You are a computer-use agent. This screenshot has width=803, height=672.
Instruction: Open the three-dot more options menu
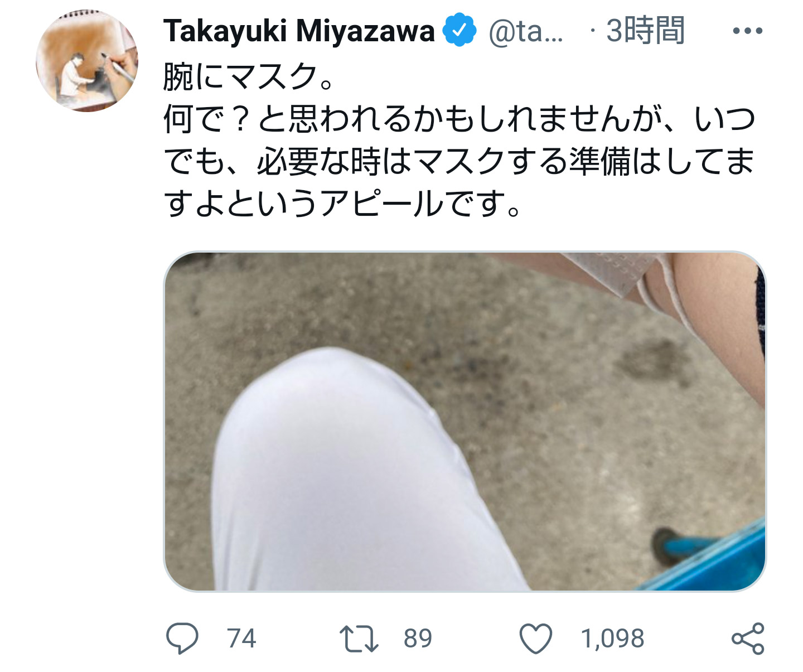(x=747, y=31)
